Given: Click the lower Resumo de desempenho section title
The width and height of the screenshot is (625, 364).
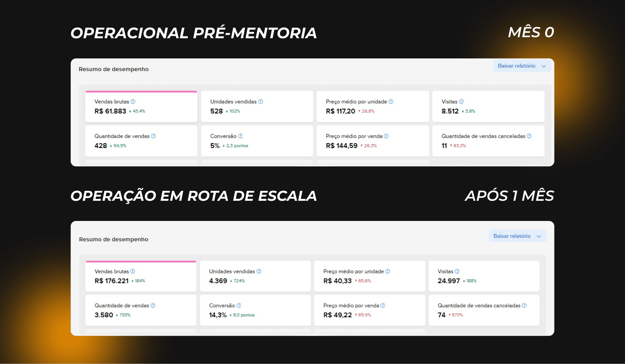Looking at the screenshot, I should pyautogui.click(x=114, y=239).
